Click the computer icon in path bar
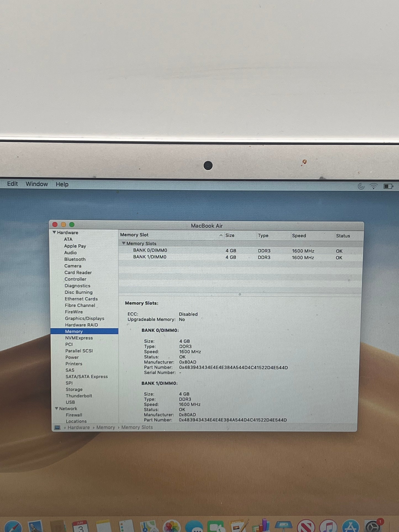This screenshot has width=399, height=532. [x=57, y=428]
